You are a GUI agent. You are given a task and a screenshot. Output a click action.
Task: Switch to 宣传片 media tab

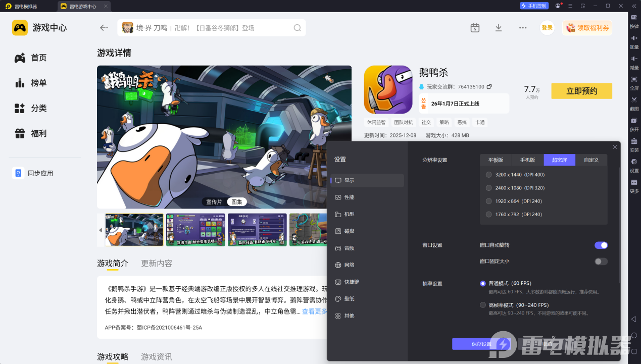[x=214, y=202]
